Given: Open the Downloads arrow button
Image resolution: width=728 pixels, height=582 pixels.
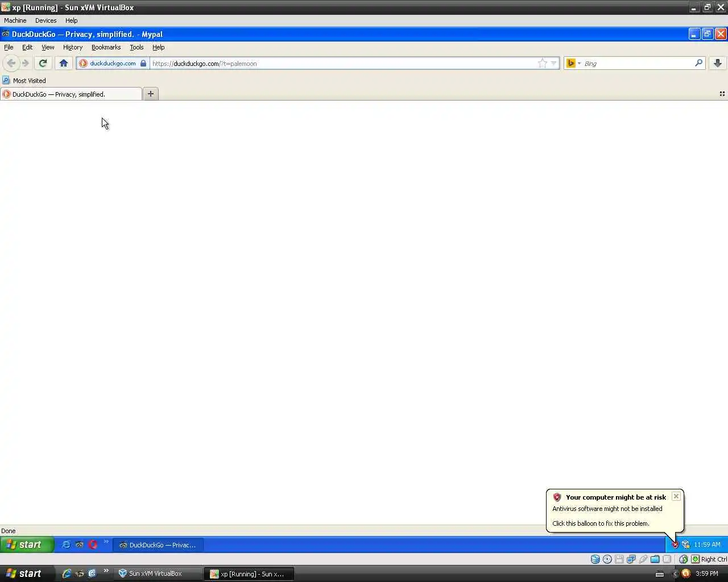Looking at the screenshot, I should [718, 63].
